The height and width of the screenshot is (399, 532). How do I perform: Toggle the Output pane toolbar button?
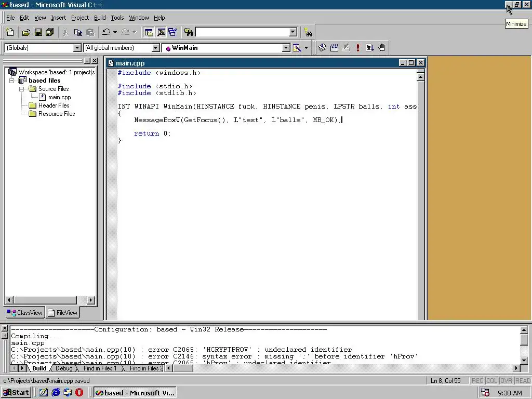click(161, 32)
